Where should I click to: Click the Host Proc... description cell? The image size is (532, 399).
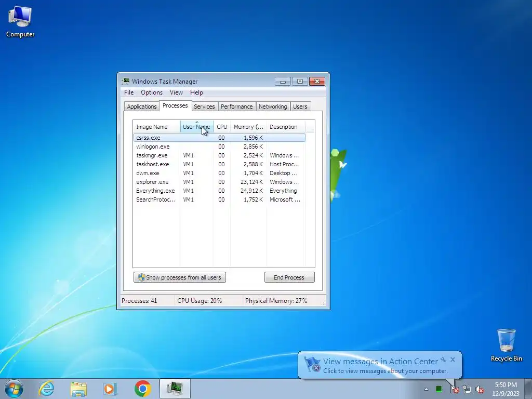click(x=285, y=164)
